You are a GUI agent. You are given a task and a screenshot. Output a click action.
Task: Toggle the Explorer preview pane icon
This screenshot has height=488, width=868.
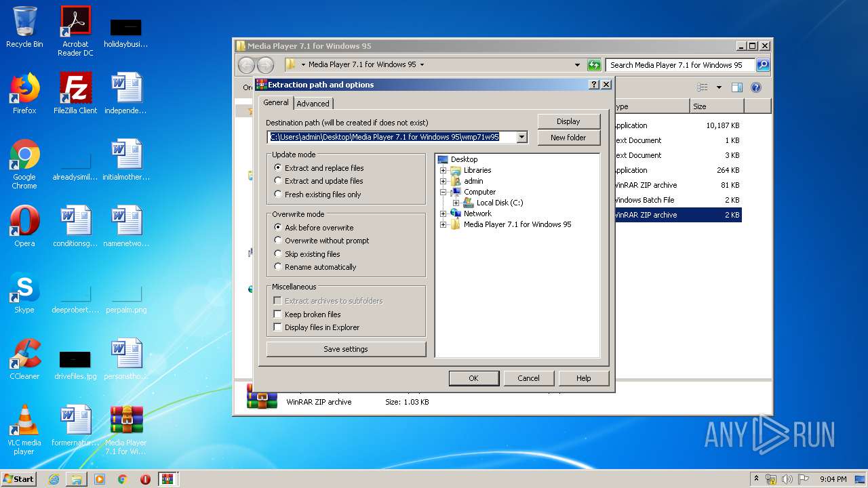(737, 87)
